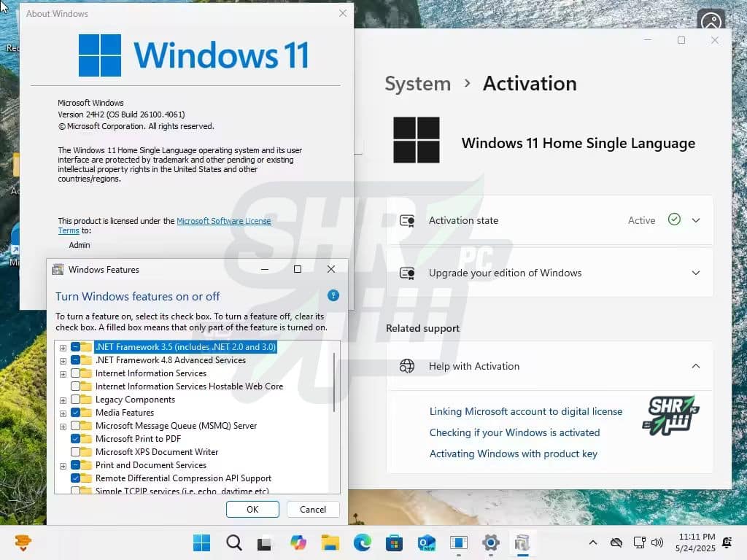Open Microsoft Edge from the taskbar
The height and width of the screenshot is (560, 747).
362,542
